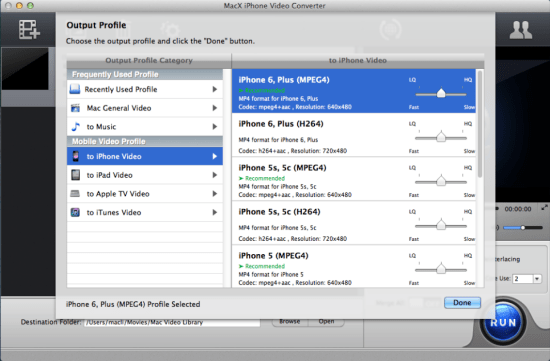
Task: Select to Apple TV Video category
Action: pos(145,193)
